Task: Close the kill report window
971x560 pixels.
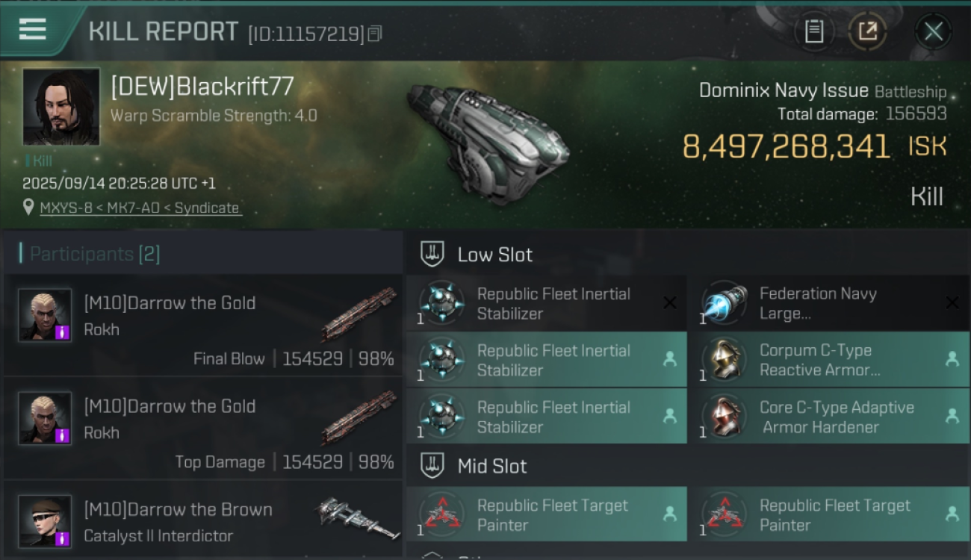Action: 933,31
